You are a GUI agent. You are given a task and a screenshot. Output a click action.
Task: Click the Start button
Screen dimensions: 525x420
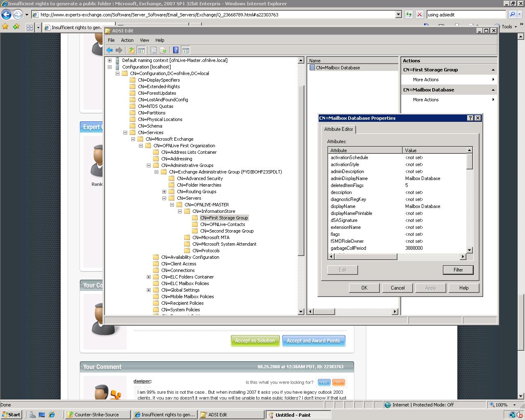[x=11, y=415]
